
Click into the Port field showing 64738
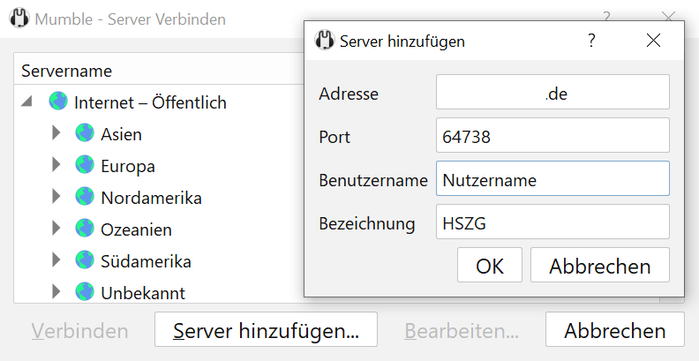tap(553, 135)
